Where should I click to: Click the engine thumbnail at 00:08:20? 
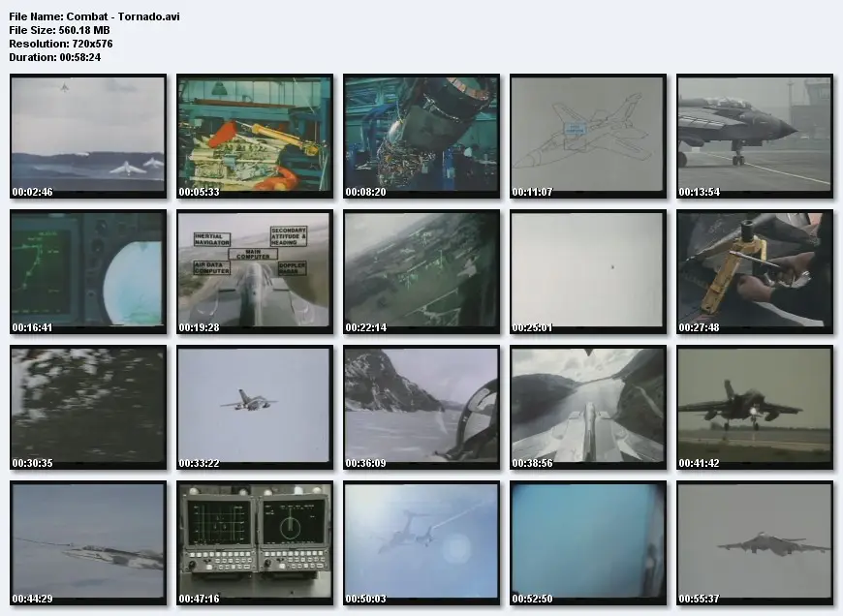coord(421,136)
